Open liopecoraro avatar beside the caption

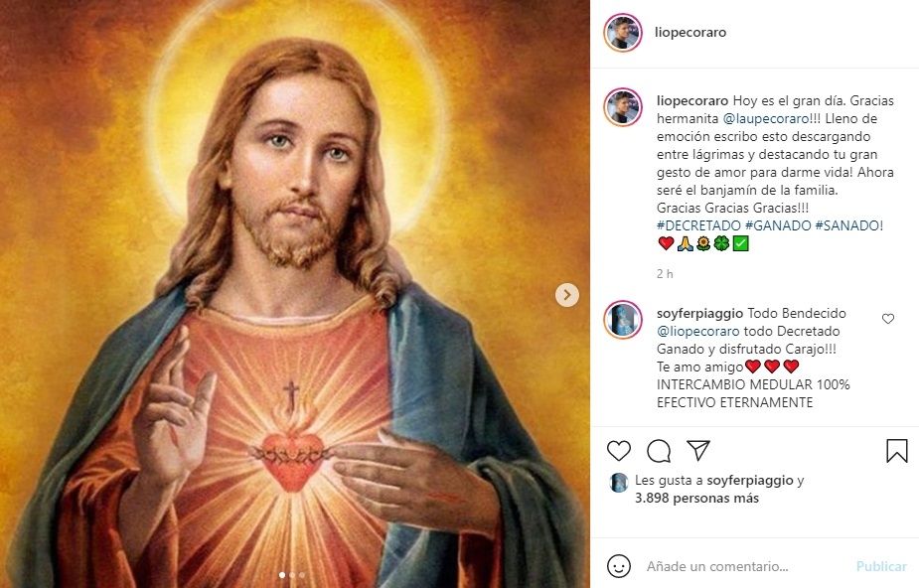point(623,107)
